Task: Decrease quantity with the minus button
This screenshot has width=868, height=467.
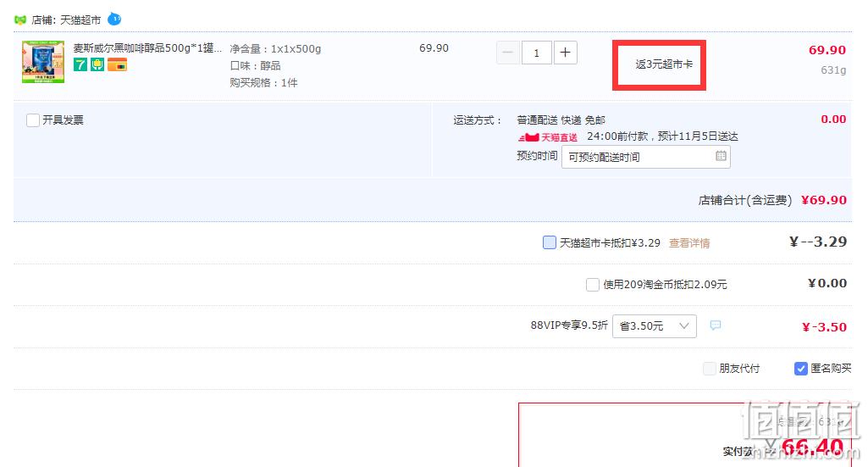Action: click(507, 53)
